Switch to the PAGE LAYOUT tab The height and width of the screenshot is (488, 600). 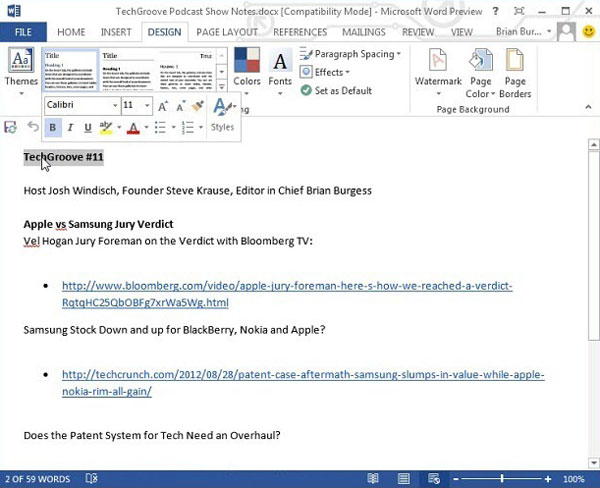click(x=227, y=32)
